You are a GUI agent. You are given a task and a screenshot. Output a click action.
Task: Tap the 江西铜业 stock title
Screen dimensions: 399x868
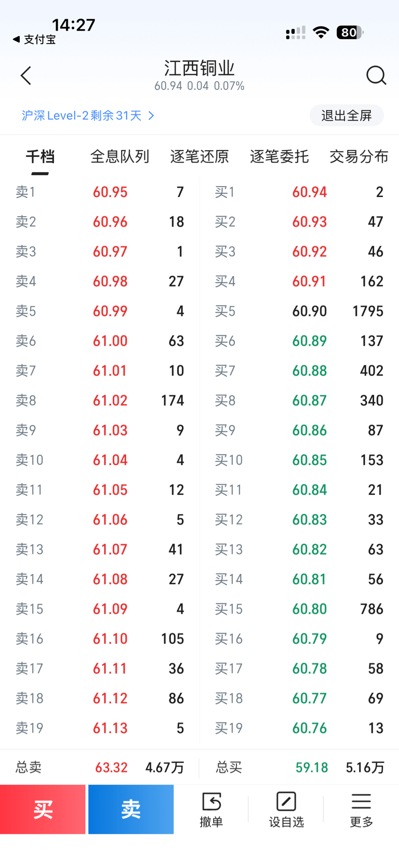click(x=199, y=69)
